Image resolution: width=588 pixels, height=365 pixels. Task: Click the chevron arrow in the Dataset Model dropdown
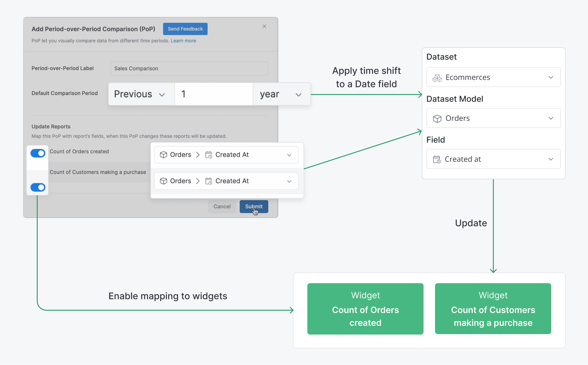click(551, 118)
